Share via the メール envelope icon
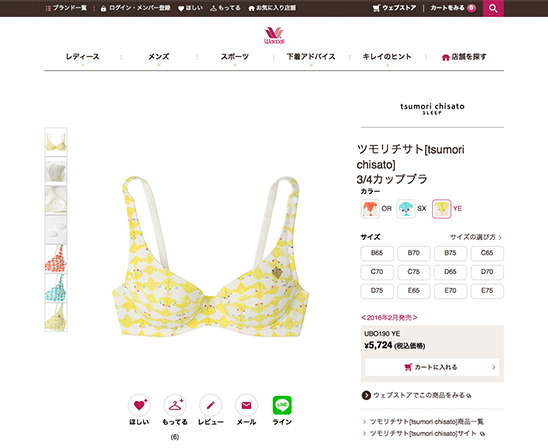548x448 pixels. 246,405
